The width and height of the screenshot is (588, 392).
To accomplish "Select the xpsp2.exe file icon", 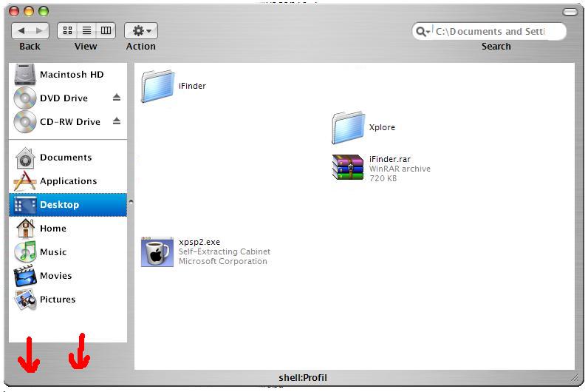I will [x=157, y=251].
